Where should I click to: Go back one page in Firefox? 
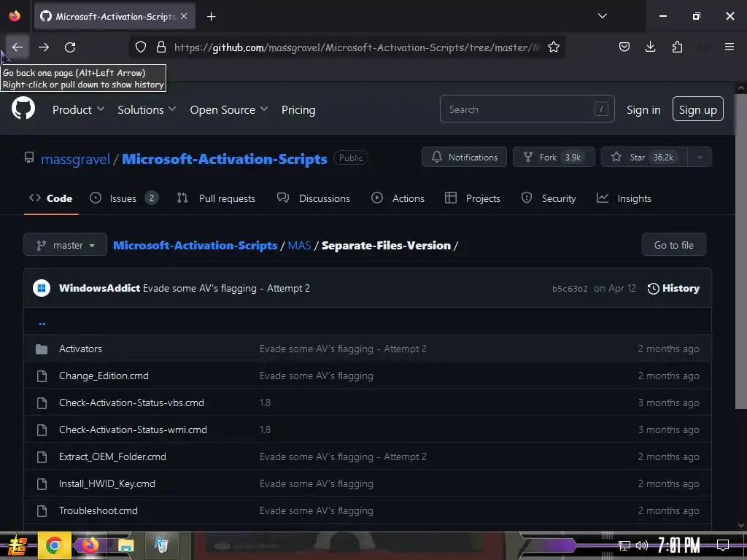tap(18, 47)
